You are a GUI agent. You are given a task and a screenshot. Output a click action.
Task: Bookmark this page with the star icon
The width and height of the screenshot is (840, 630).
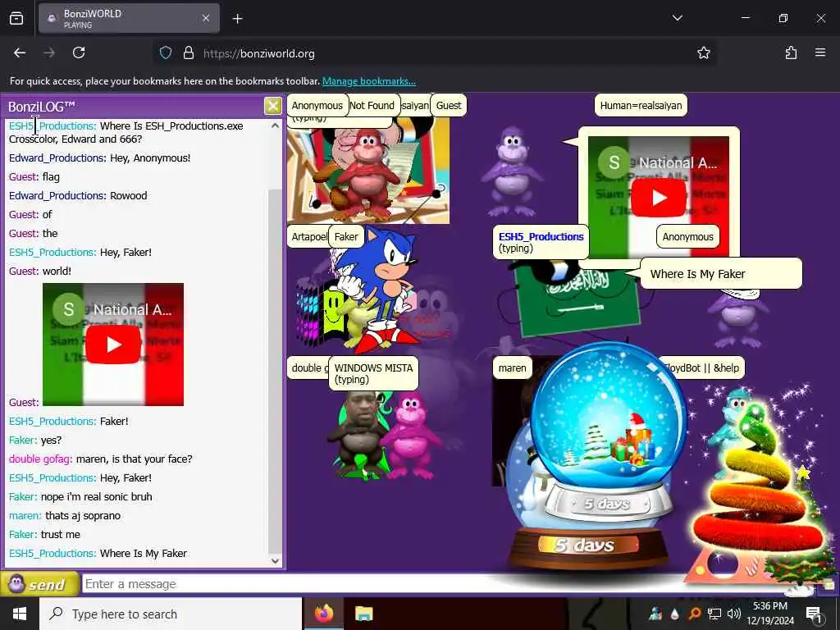(703, 53)
